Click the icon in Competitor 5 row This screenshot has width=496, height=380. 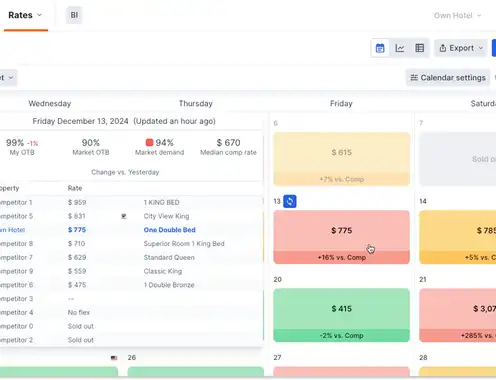123,216
